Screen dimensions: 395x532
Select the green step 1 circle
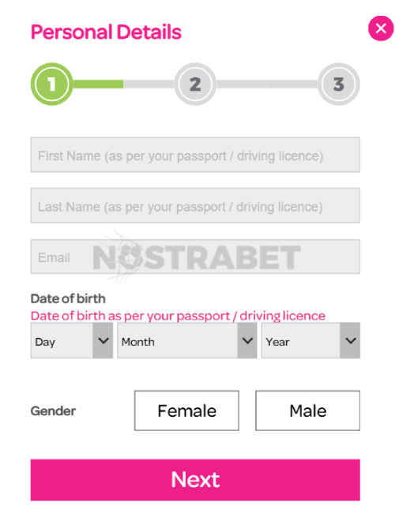(52, 84)
